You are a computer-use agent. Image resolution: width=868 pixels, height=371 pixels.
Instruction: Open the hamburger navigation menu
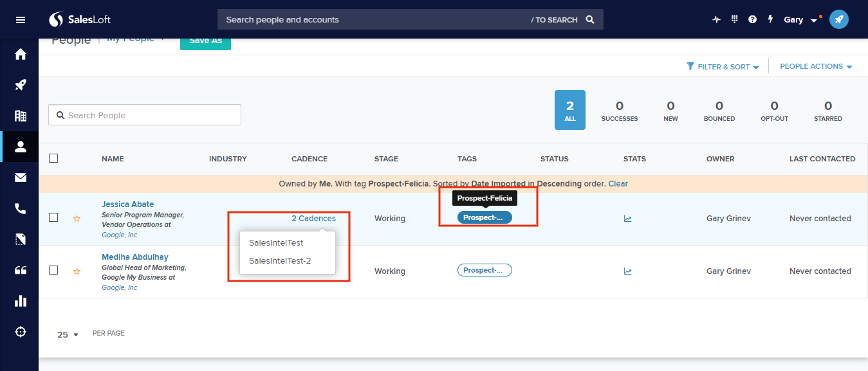21,19
